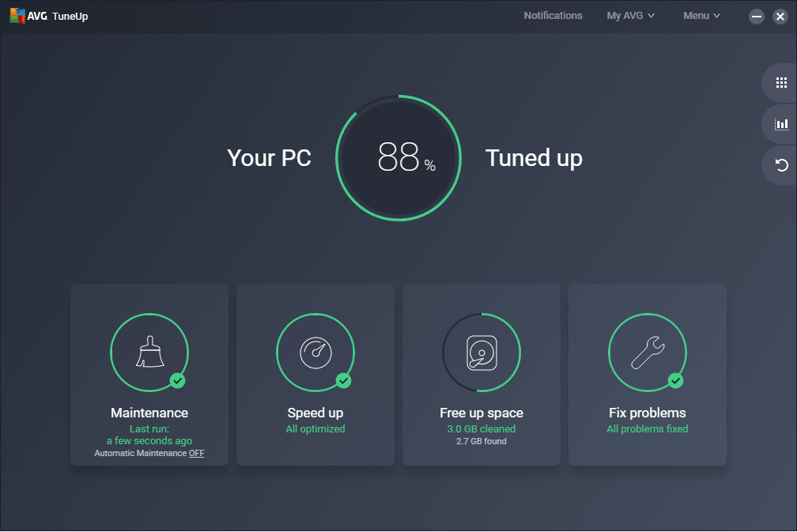Open the Rescue Center undo icon
797x532 pixels.
[x=781, y=164]
